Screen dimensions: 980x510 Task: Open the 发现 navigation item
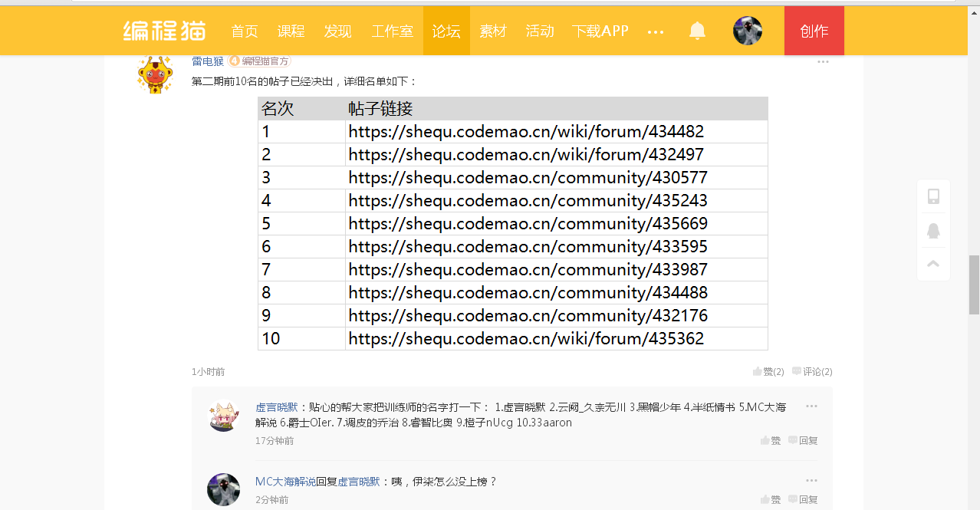[337, 31]
